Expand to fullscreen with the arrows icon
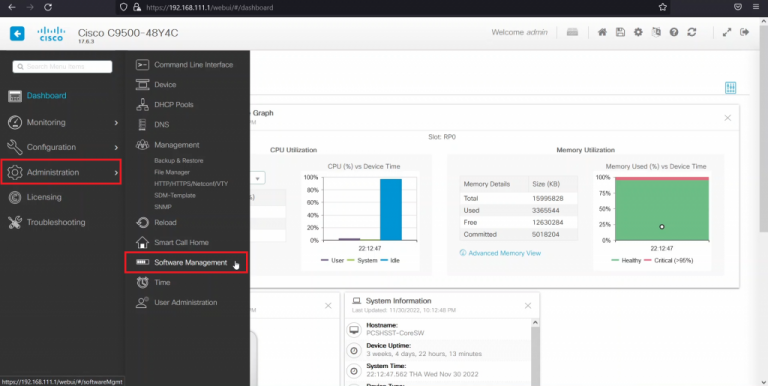The height and width of the screenshot is (386, 768). [727, 32]
